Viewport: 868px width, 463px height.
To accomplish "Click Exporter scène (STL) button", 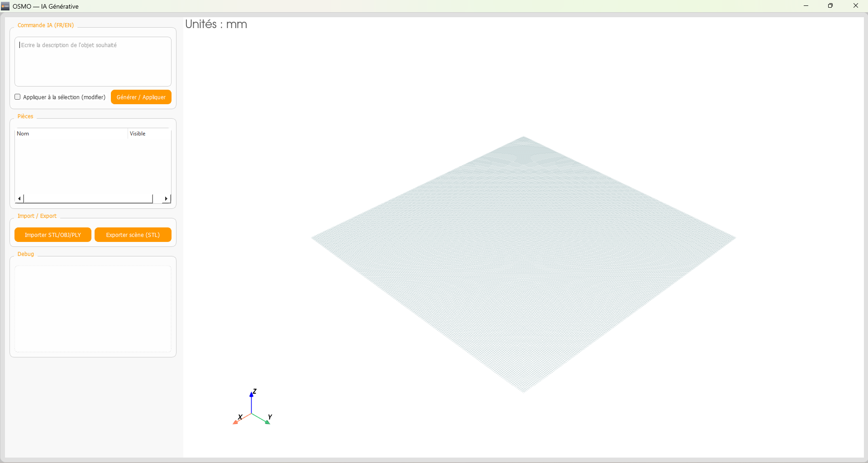I will click(x=133, y=235).
